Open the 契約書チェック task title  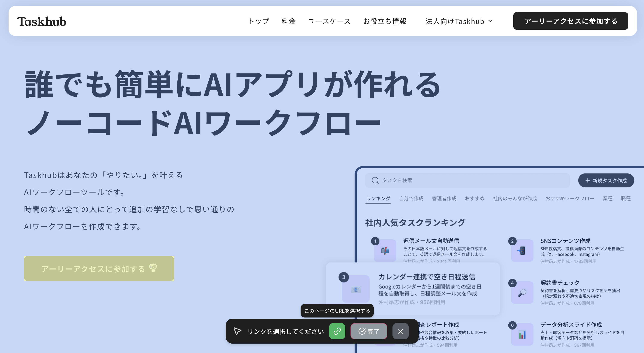[560, 283]
